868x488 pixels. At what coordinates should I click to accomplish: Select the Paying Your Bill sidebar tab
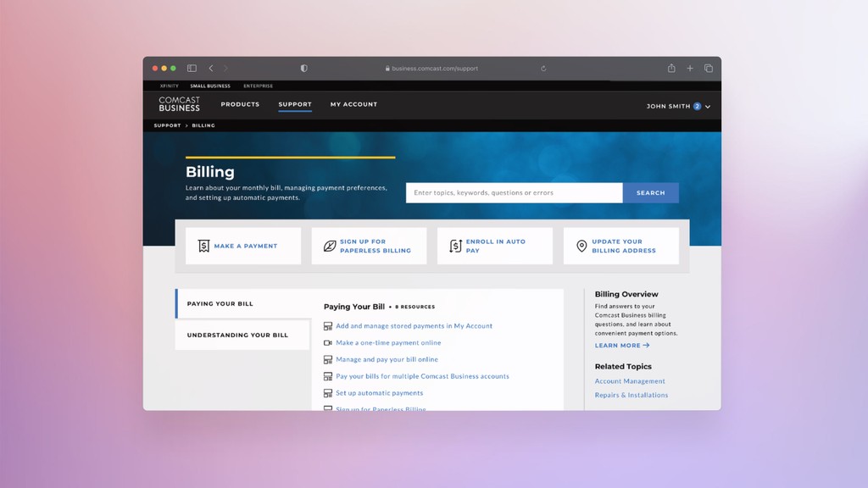pos(243,304)
